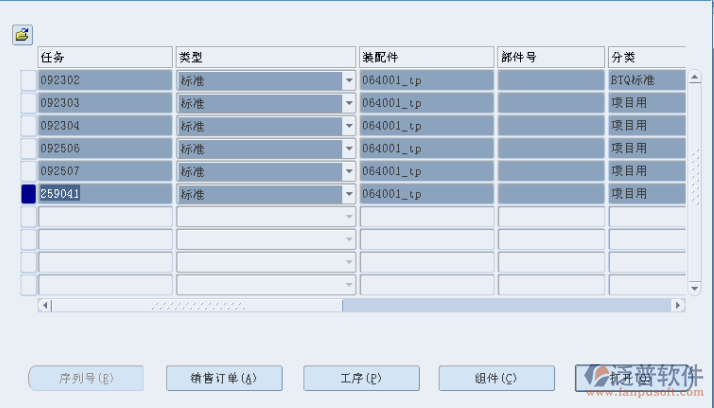Select row marker for task 092507
The height and width of the screenshot is (408, 714).
(28, 171)
